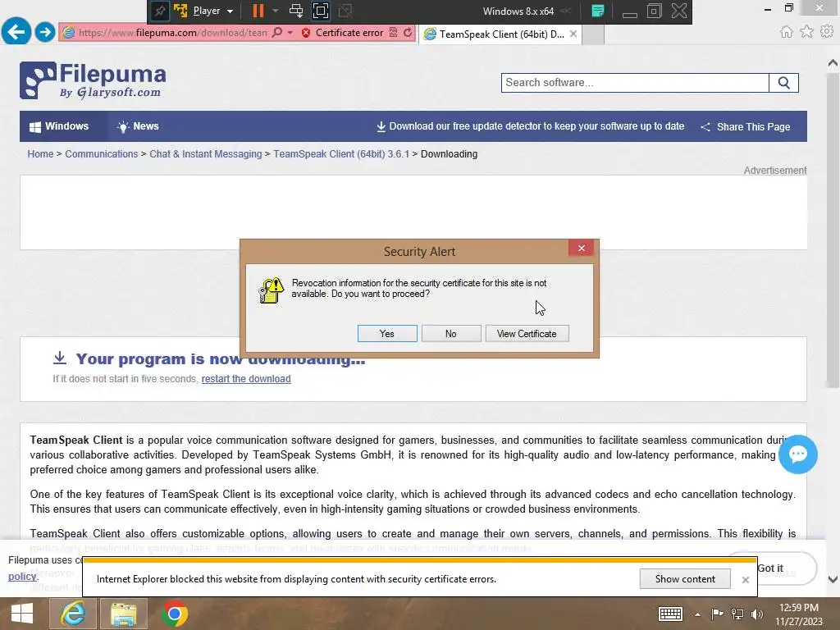
Task: Open File Explorer from taskbar
Action: click(x=124, y=614)
